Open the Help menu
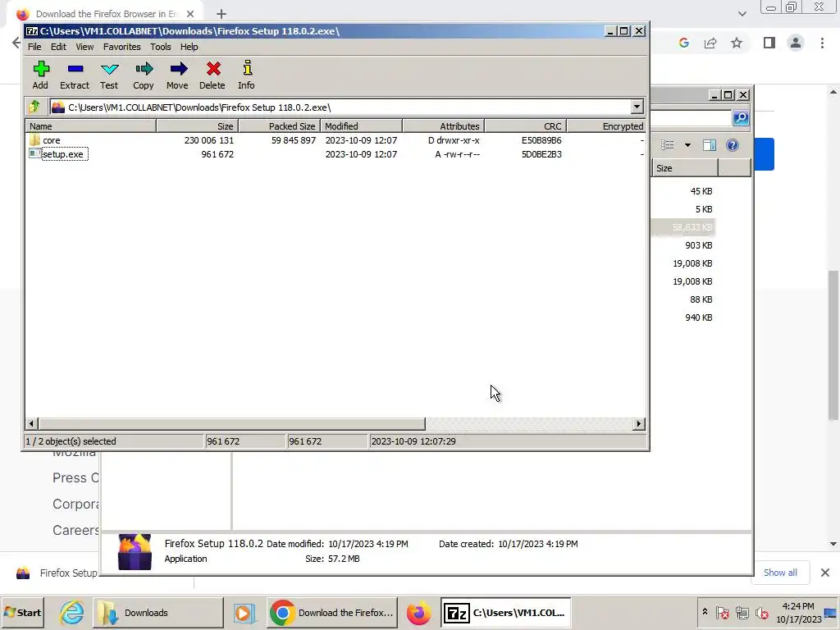 [x=189, y=47]
